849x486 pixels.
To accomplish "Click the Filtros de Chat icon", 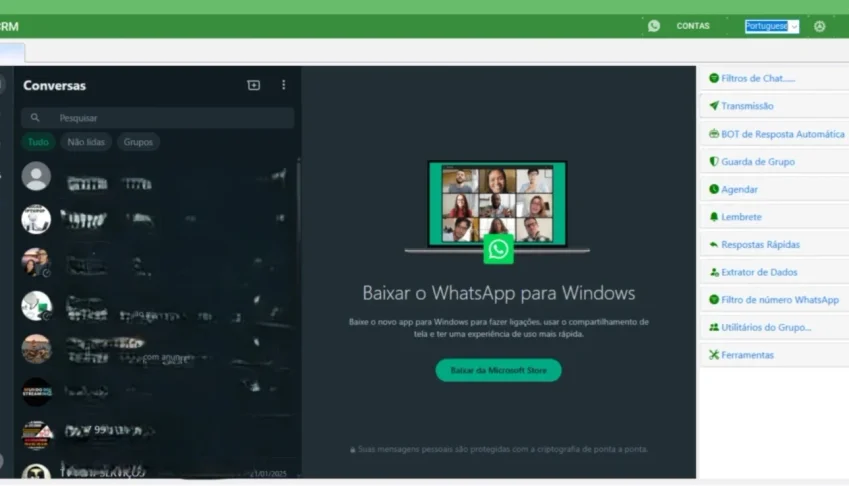I will pyautogui.click(x=714, y=78).
